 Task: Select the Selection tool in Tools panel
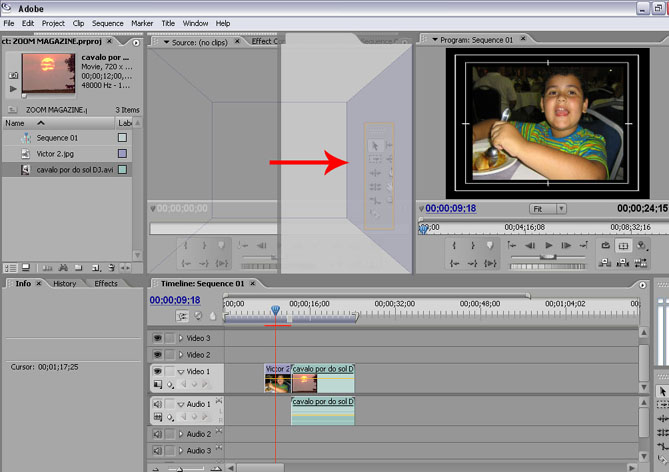click(x=662, y=391)
